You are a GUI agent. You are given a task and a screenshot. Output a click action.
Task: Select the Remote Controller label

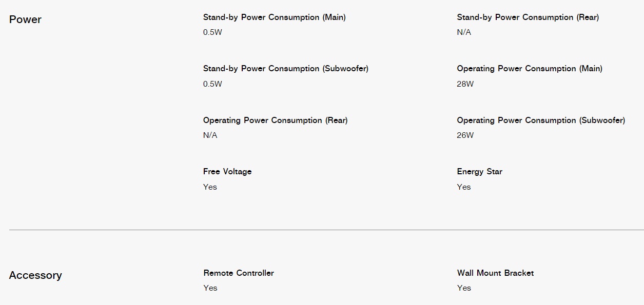pyautogui.click(x=239, y=273)
